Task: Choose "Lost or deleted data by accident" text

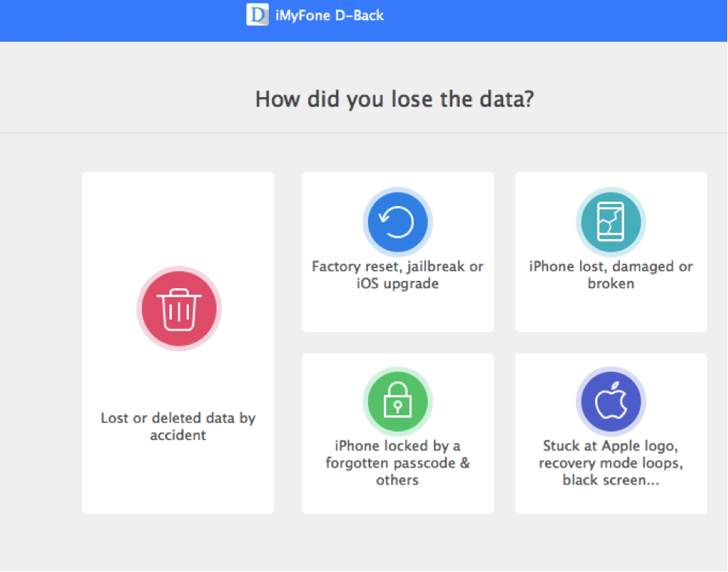Action: click(178, 426)
